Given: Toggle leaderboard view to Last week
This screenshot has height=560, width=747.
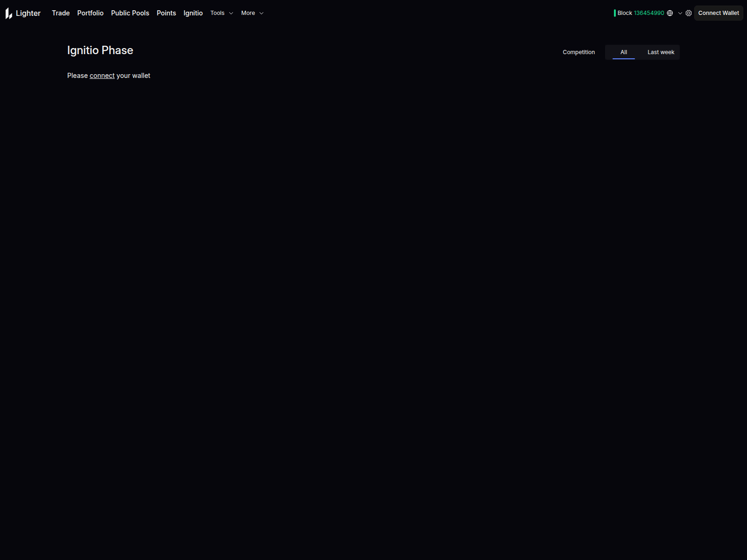Looking at the screenshot, I should 660,52.
